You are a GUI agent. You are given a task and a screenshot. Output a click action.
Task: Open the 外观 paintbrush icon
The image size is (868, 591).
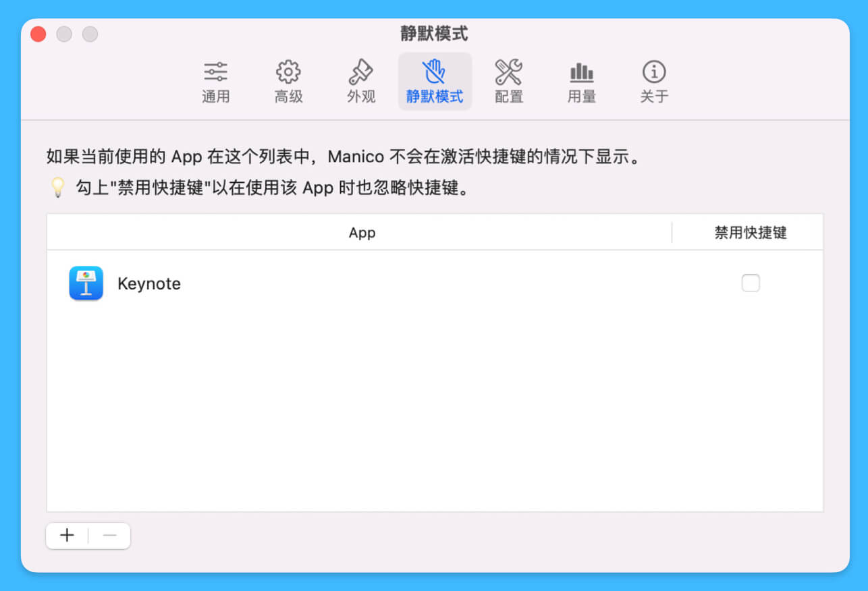click(361, 72)
